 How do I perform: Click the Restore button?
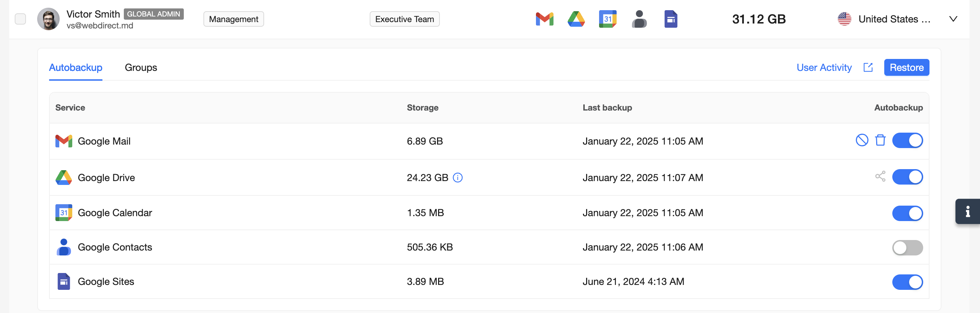click(906, 67)
